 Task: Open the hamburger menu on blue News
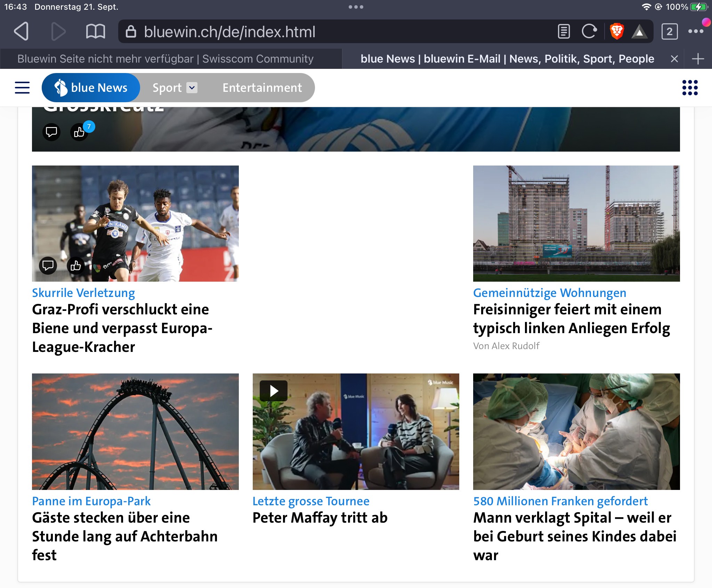[22, 88]
